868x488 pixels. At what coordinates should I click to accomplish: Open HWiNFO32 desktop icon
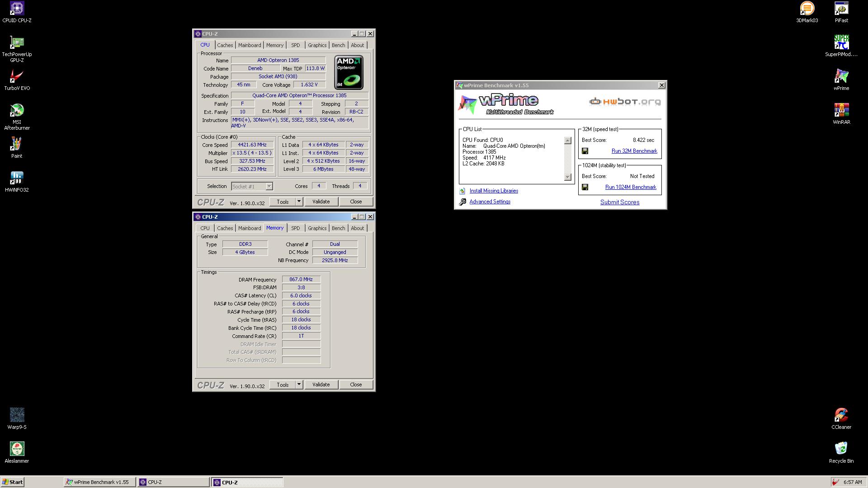17,182
